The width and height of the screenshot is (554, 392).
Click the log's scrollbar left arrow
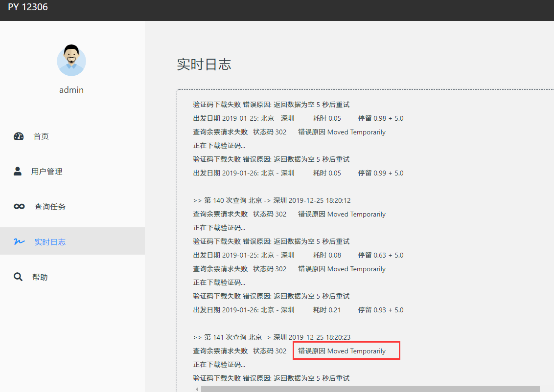tap(197, 389)
